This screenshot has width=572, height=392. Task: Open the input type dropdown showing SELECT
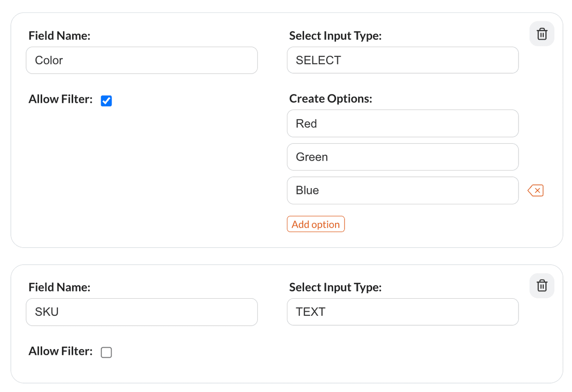(x=402, y=60)
